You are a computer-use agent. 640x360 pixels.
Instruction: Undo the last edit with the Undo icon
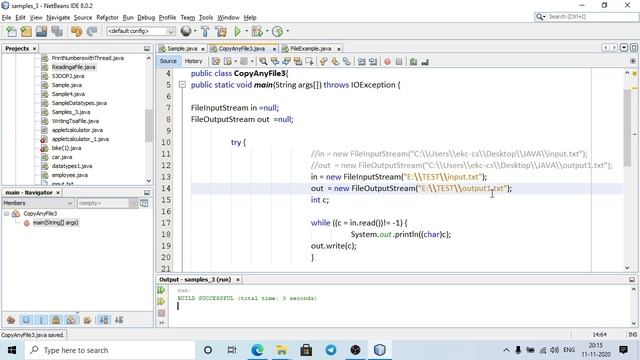[x=76, y=31]
